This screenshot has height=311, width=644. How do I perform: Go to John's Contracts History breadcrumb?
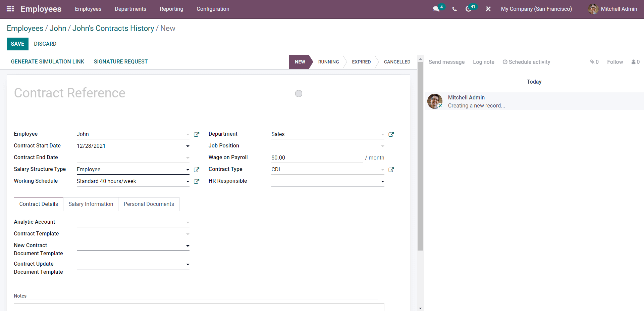(113, 28)
